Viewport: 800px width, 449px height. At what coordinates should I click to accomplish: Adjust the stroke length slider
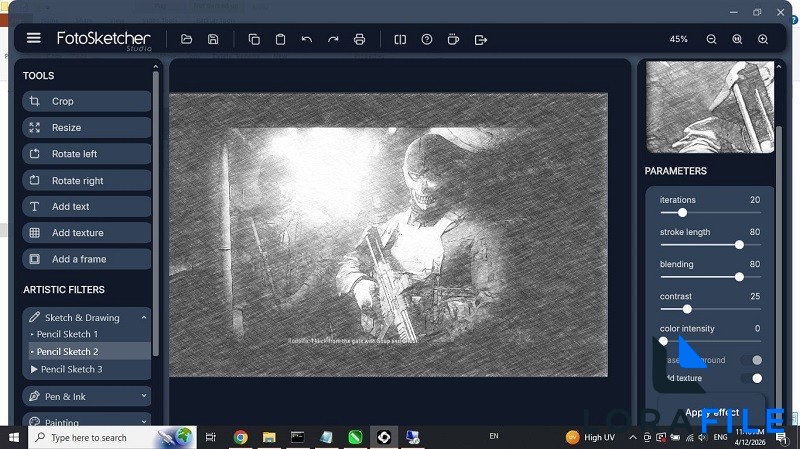pos(710,245)
